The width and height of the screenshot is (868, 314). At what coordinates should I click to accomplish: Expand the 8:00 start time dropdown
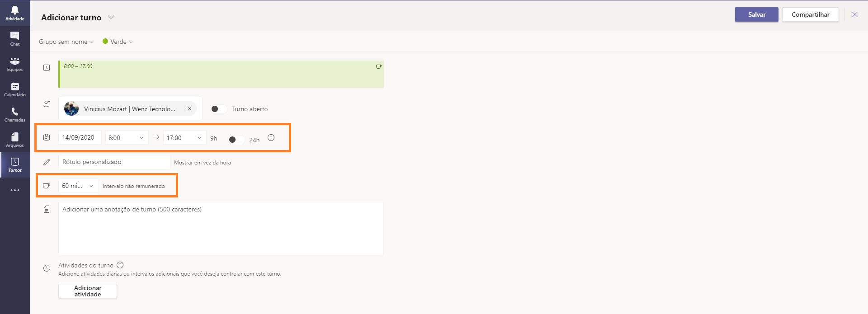[127, 138]
